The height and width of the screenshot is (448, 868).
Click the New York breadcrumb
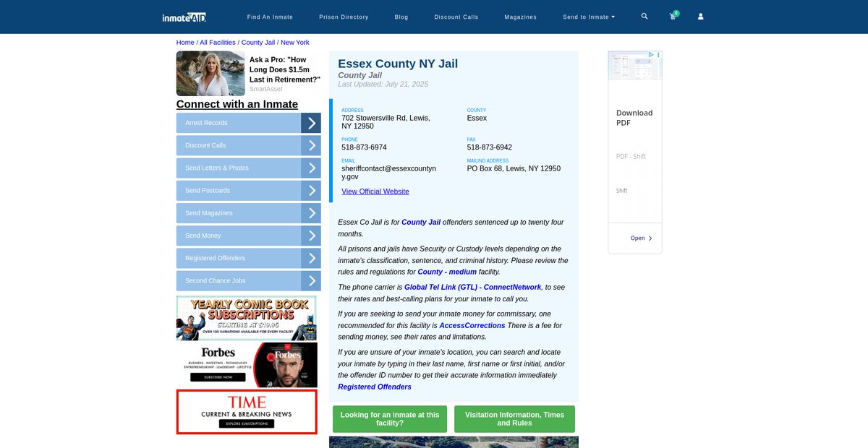pos(295,43)
